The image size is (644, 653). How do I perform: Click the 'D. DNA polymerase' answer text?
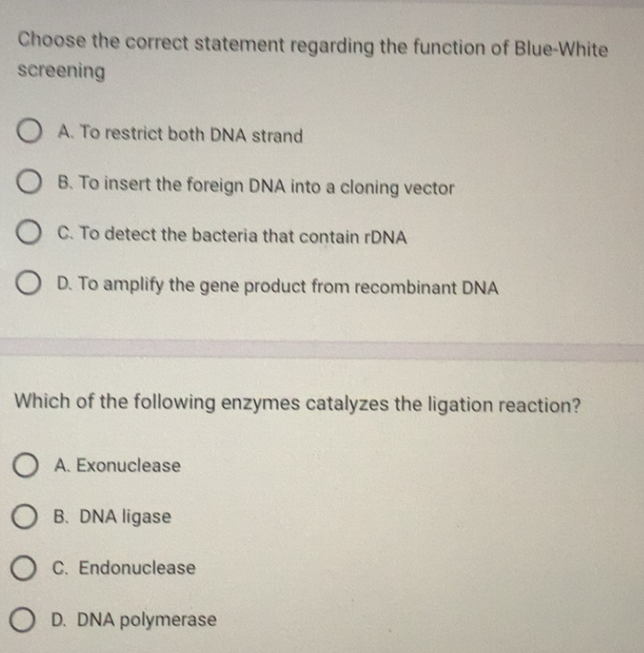point(134,620)
